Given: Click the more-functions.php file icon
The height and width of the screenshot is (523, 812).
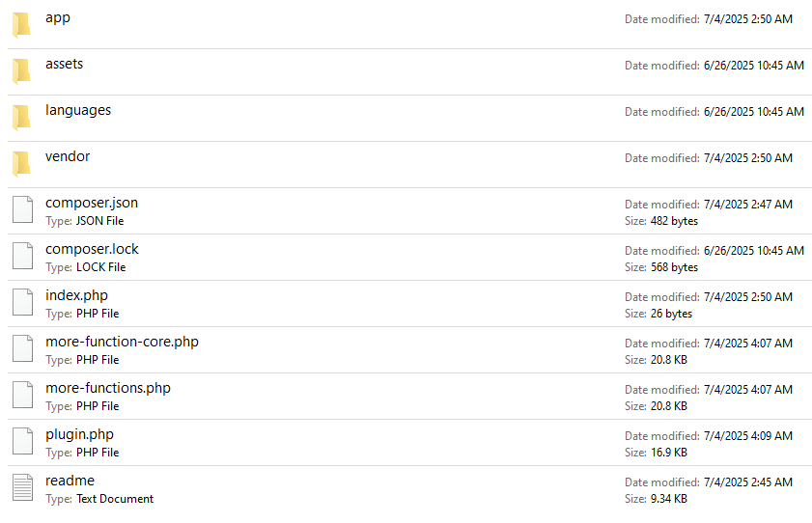Looking at the screenshot, I should coord(21,395).
